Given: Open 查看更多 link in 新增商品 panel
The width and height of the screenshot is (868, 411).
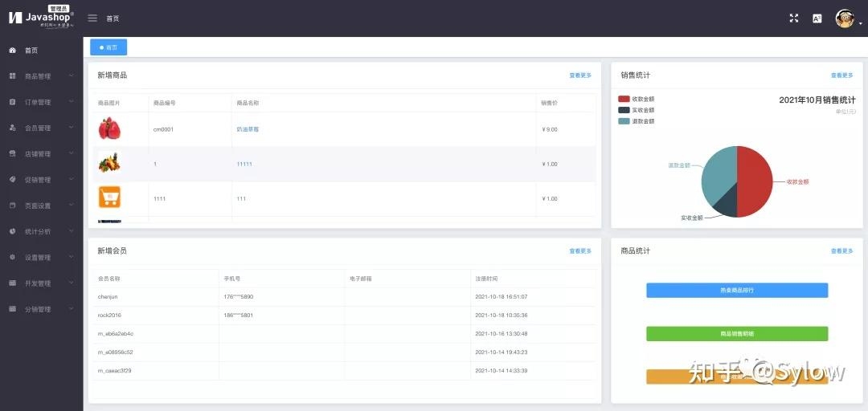Looking at the screenshot, I should pyautogui.click(x=580, y=75).
